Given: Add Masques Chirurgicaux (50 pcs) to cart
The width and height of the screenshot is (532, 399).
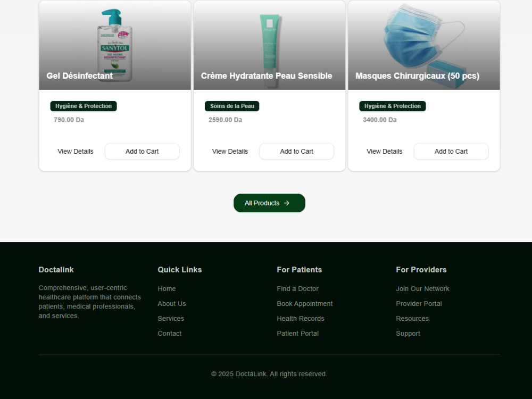Looking at the screenshot, I should coord(451,151).
